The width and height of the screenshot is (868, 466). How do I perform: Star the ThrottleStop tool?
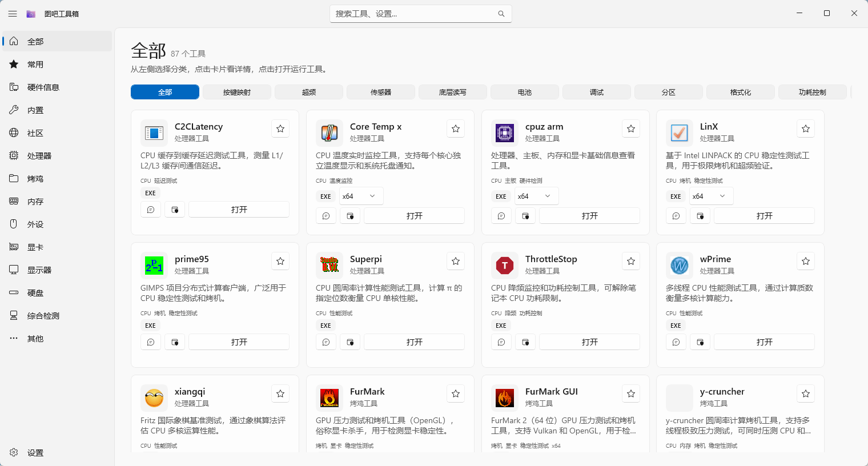(x=631, y=261)
